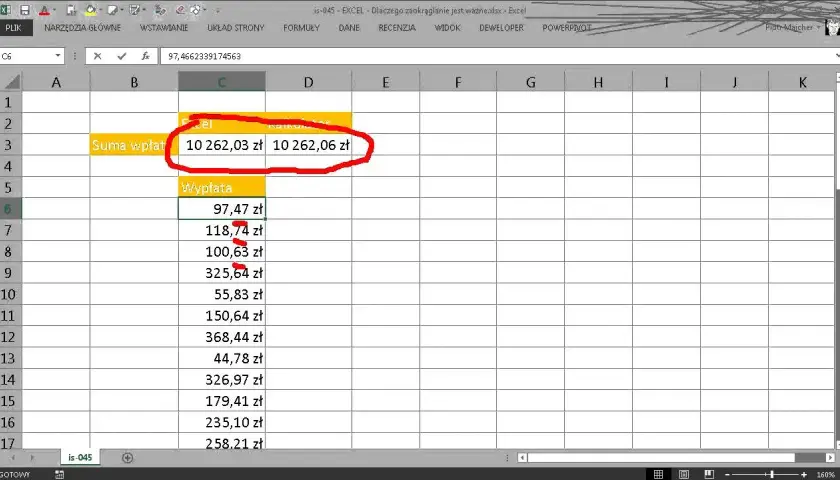Select column K header
Viewport: 840px width, 480px height.
[x=802, y=82]
